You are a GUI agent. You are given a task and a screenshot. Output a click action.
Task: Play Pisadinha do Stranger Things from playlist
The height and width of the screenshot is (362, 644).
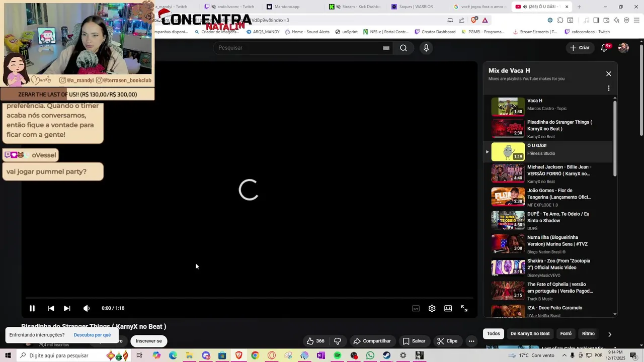[x=548, y=128]
